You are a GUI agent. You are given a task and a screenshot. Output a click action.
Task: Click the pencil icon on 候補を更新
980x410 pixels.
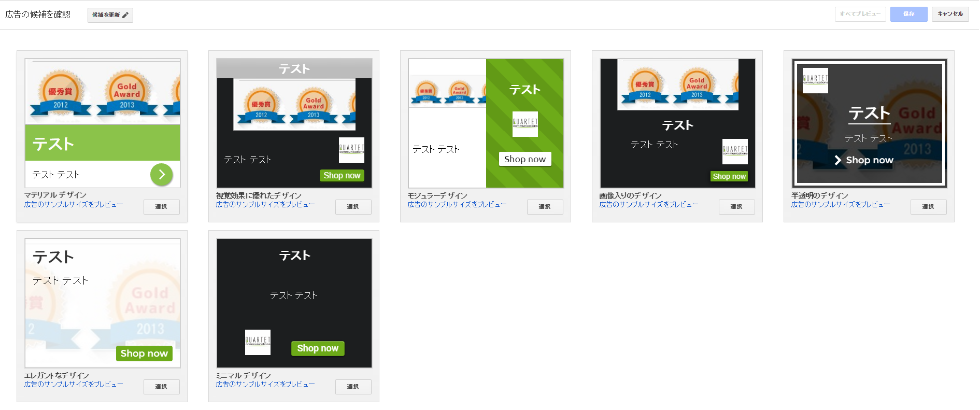coord(125,15)
